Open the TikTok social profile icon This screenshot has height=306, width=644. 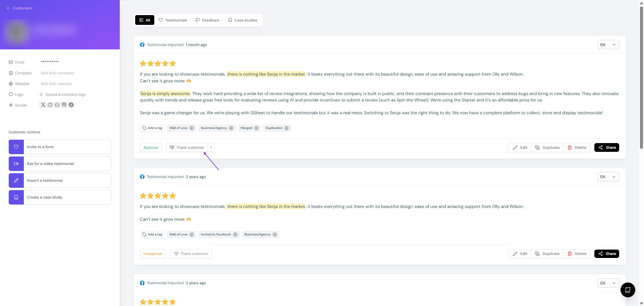[71, 105]
